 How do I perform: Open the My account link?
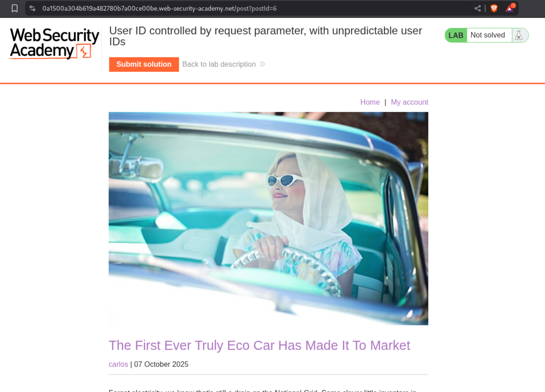(x=409, y=102)
